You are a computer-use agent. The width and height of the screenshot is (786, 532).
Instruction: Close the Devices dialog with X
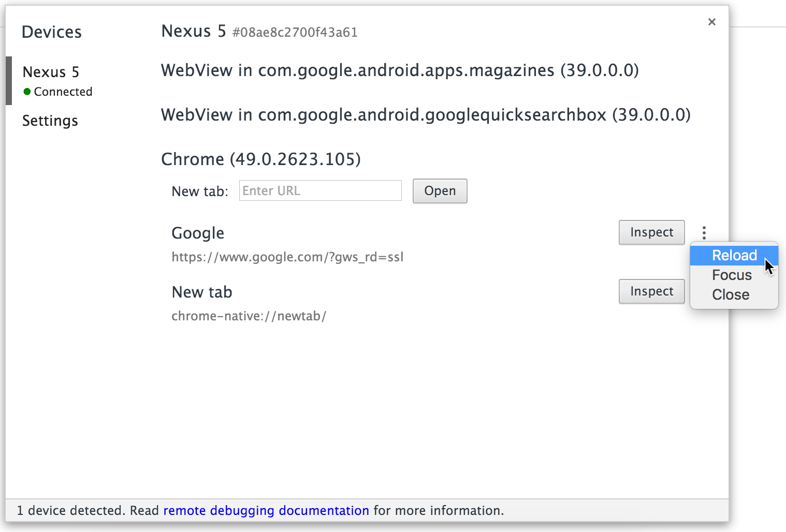coord(712,22)
